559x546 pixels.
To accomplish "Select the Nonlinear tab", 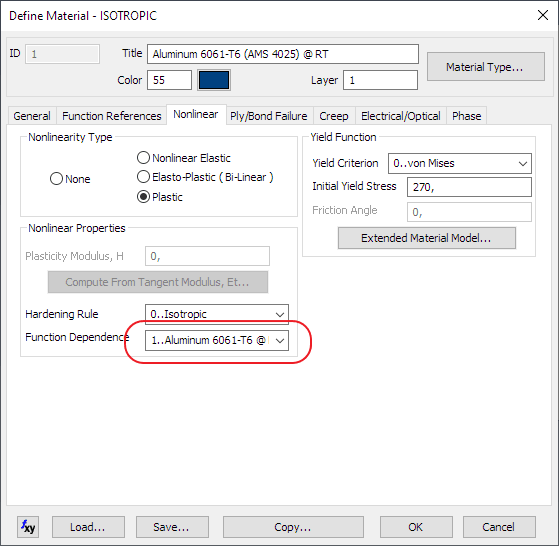I will coord(196,114).
